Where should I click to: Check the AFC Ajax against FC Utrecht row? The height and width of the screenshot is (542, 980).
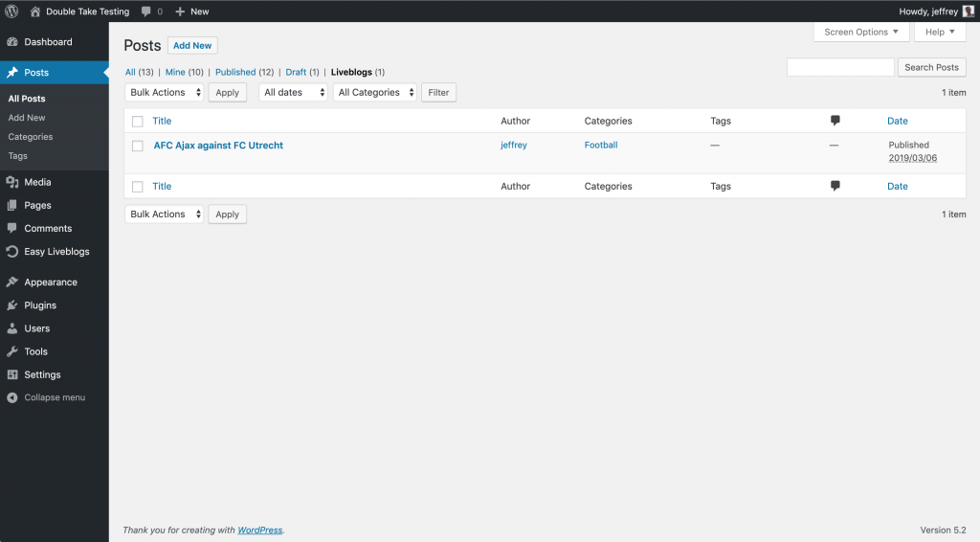[x=138, y=146]
